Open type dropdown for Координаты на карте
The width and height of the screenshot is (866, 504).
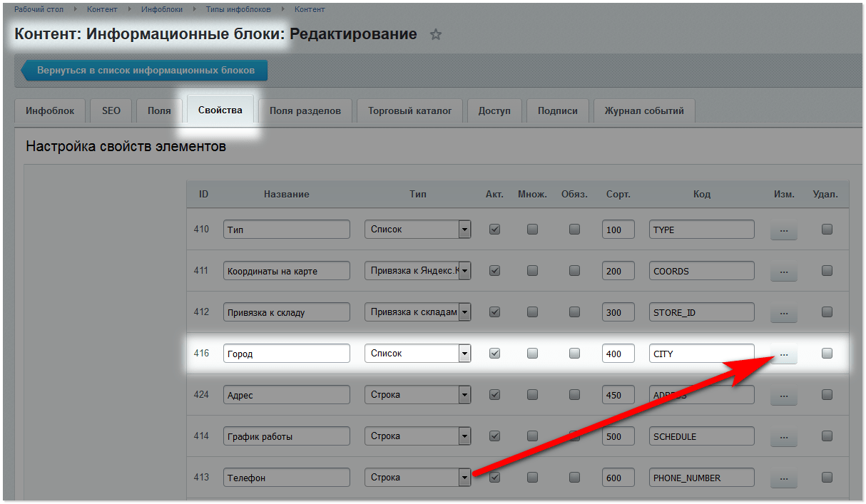pyautogui.click(x=418, y=271)
